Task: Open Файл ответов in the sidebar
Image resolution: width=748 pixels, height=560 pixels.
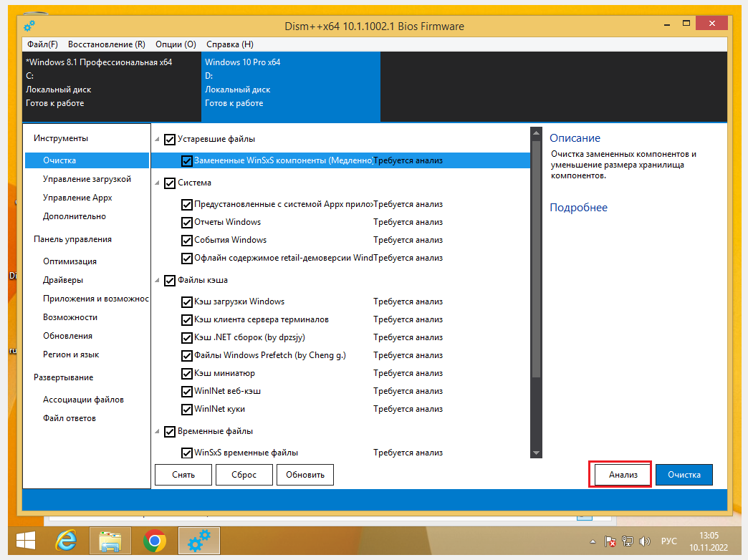Action: (69, 418)
